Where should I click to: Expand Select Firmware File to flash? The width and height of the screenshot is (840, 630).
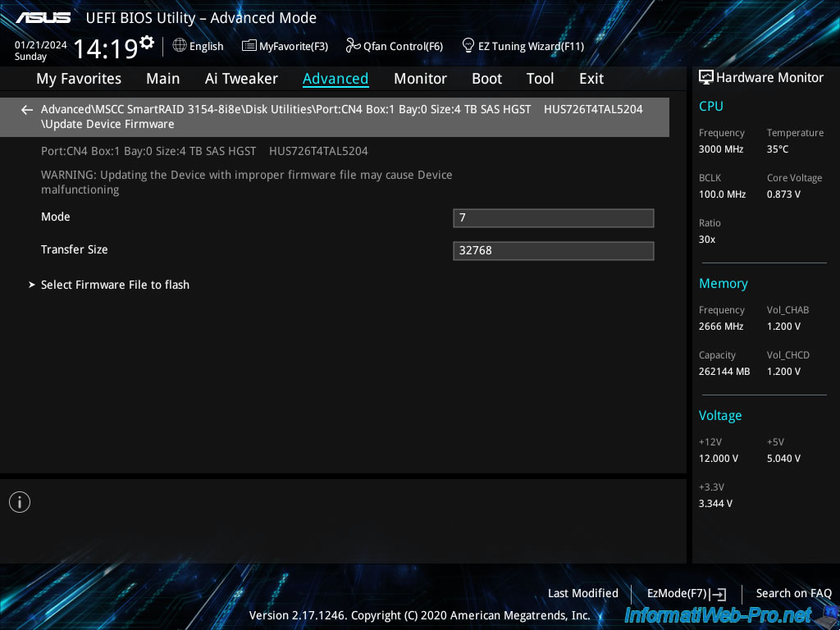point(115,285)
